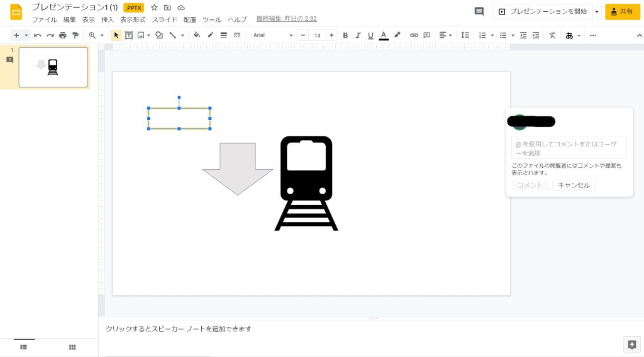
Task: Click the キャンセル button in comment box
Action: (574, 185)
